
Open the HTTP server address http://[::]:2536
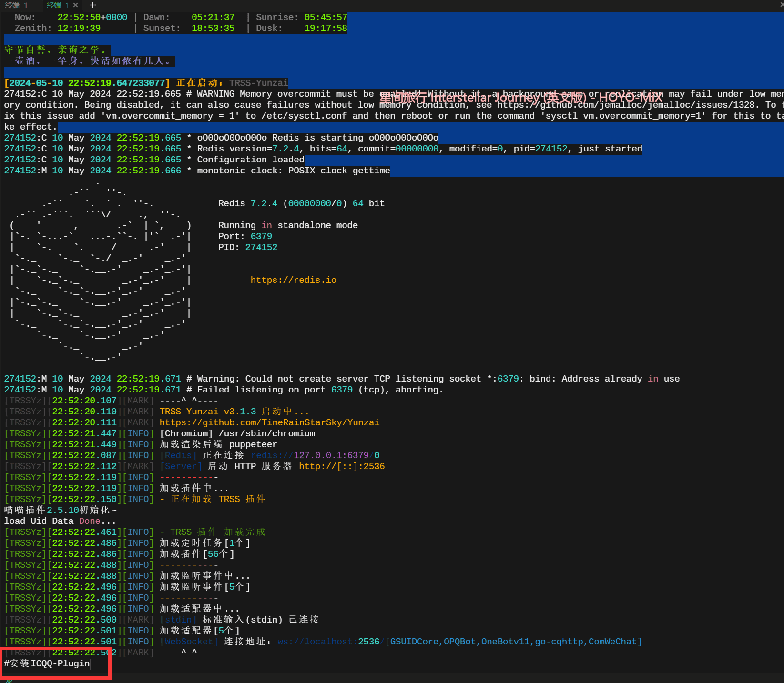(342, 466)
